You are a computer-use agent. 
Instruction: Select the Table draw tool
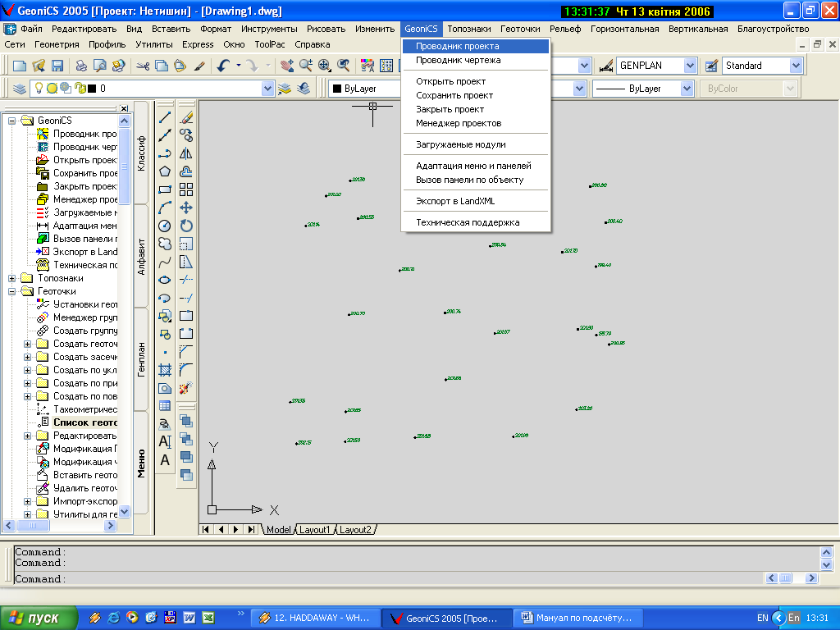point(165,405)
